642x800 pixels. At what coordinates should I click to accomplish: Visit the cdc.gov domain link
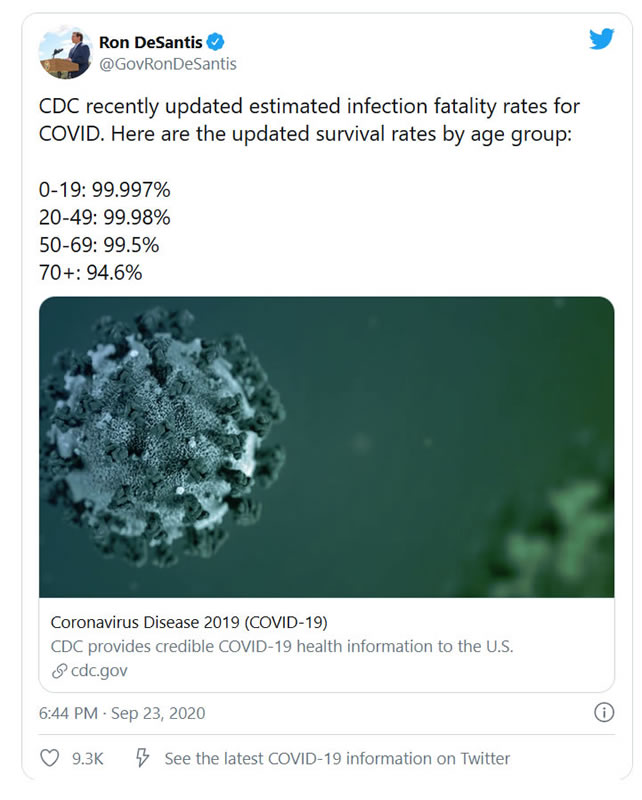97,671
